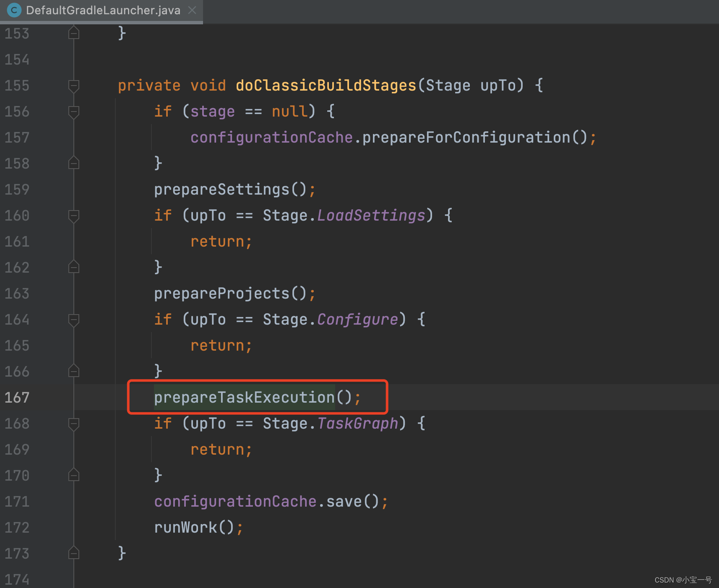This screenshot has width=719, height=588.
Task: Click the fold end marker at line 158
Action: click(x=74, y=163)
